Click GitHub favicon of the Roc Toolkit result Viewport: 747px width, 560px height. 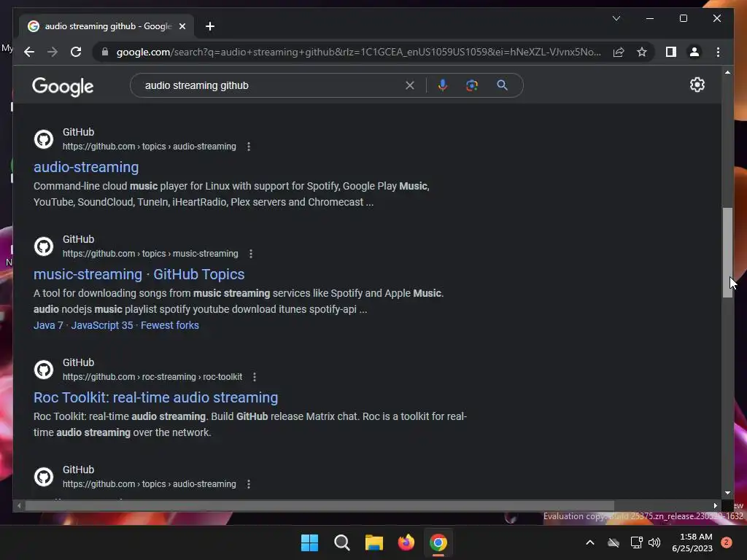click(x=44, y=370)
